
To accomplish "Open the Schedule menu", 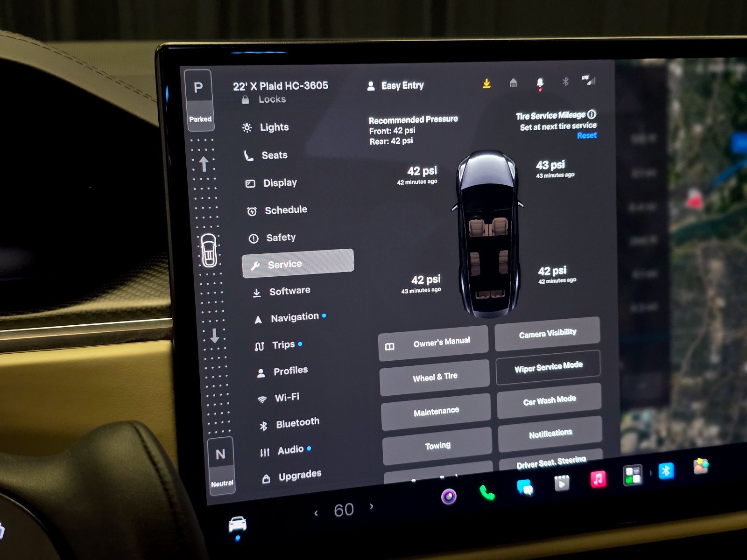I will (x=277, y=210).
